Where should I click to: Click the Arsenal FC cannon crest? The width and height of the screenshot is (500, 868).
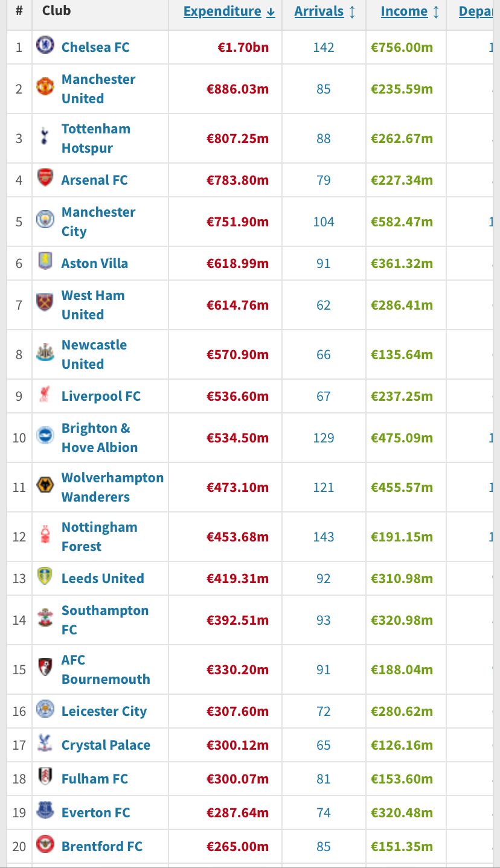click(45, 177)
